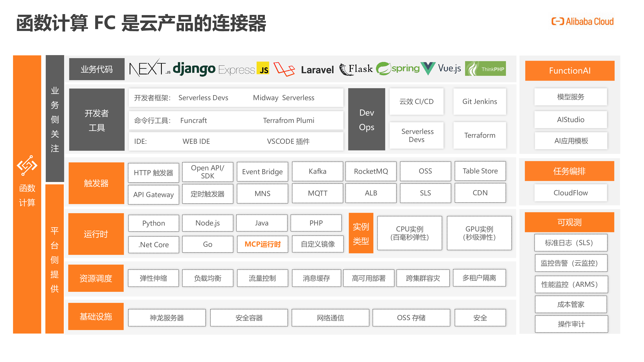Click the orange MCP运行时 box
644x362 pixels.
262,244
